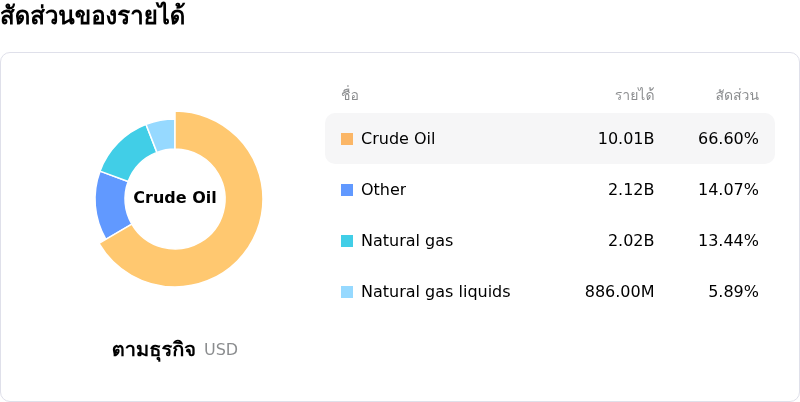Viewport: 800px width, 402px height.
Task: Click the blue Other donut segment
Action: [x=112, y=205]
